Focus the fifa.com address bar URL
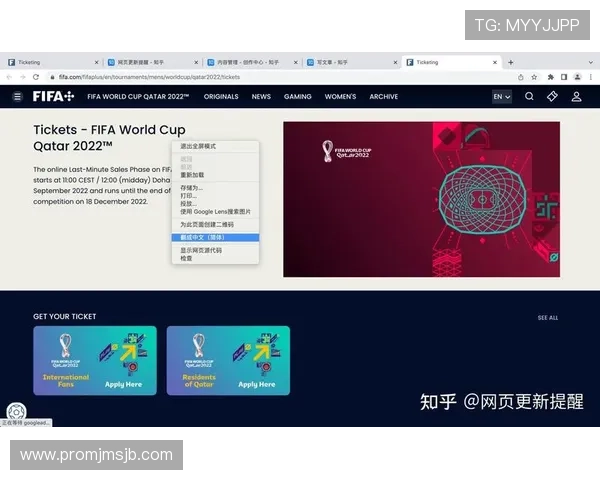This screenshot has width=600, height=480. (x=149, y=77)
